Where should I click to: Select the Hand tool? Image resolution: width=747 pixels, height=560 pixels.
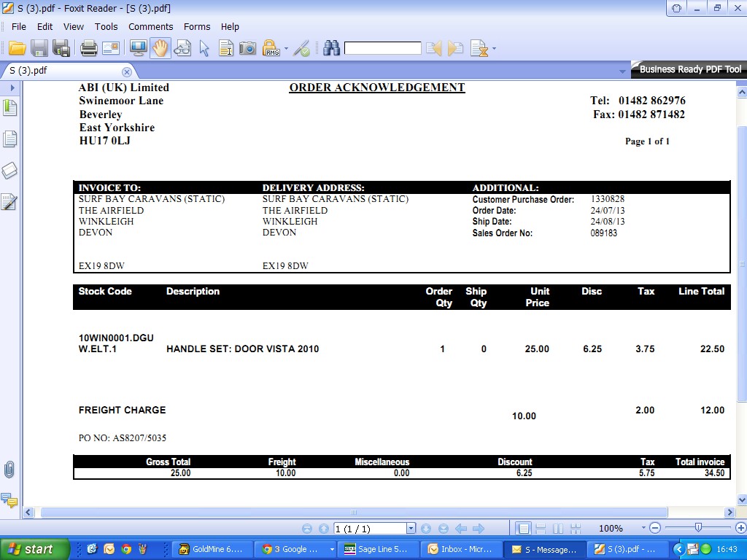[160, 49]
